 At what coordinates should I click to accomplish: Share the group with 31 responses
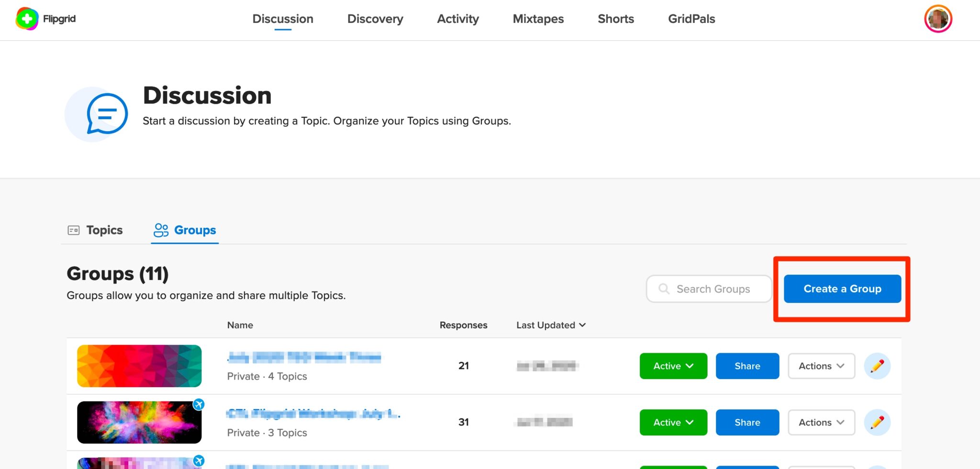747,423
